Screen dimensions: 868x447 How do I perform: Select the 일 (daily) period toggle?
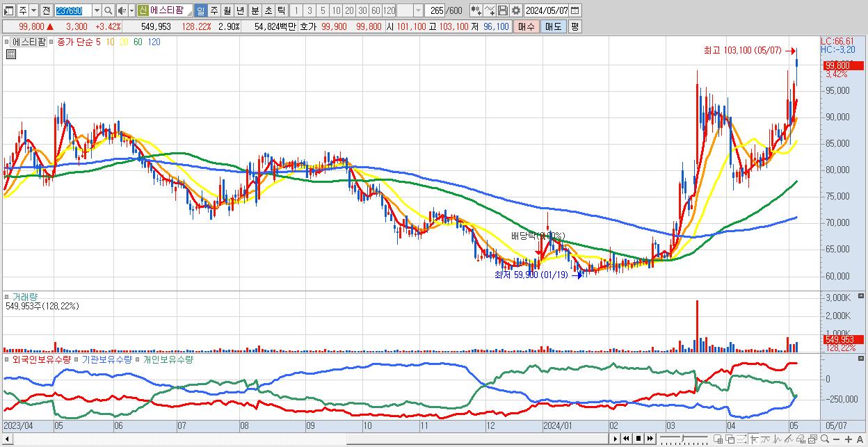click(x=200, y=10)
